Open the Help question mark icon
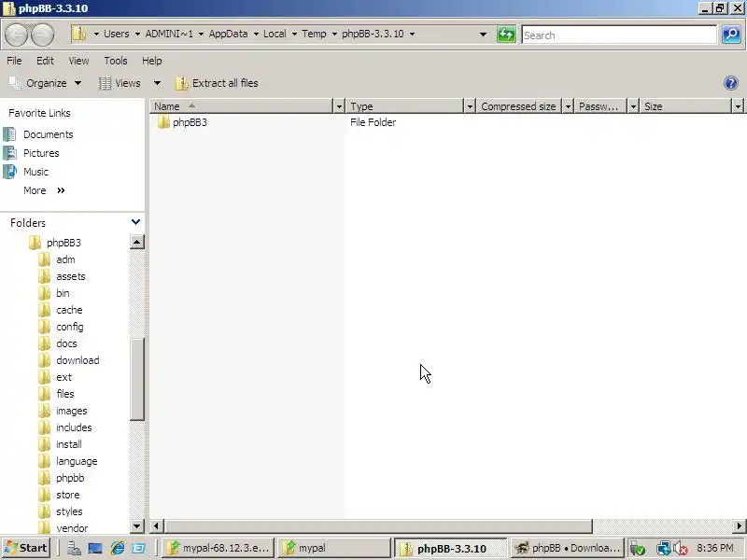 pyautogui.click(x=730, y=83)
